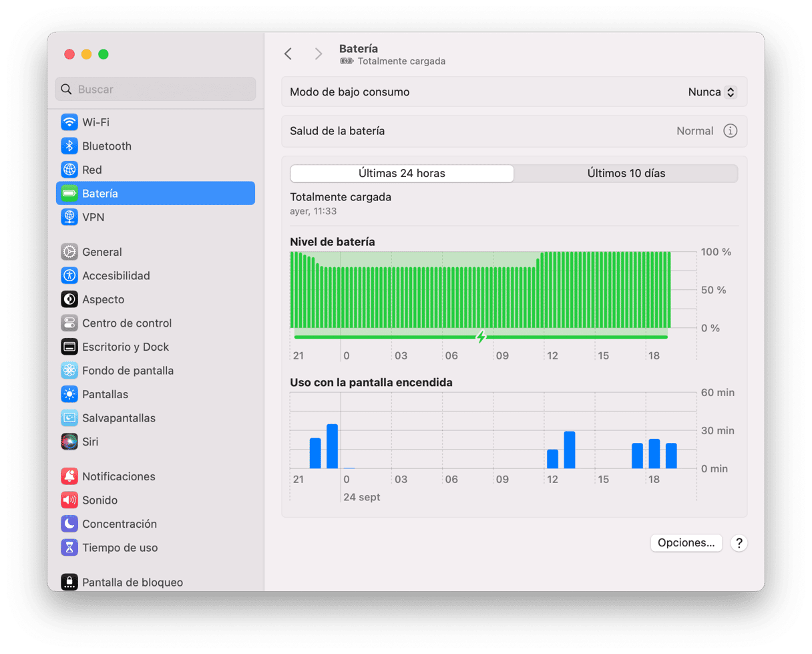Open the VPN globe icon entry
Image resolution: width=812 pixels, height=654 pixels.
pyautogui.click(x=69, y=217)
